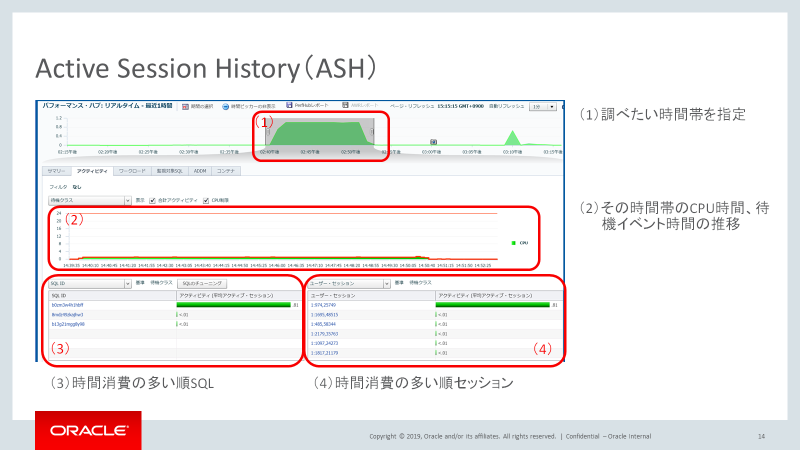Image resolution: width=800 pixels, height=450 pixels.
Task: Open the 待機クラス dimension dropdown
Action: coord(90,201)
